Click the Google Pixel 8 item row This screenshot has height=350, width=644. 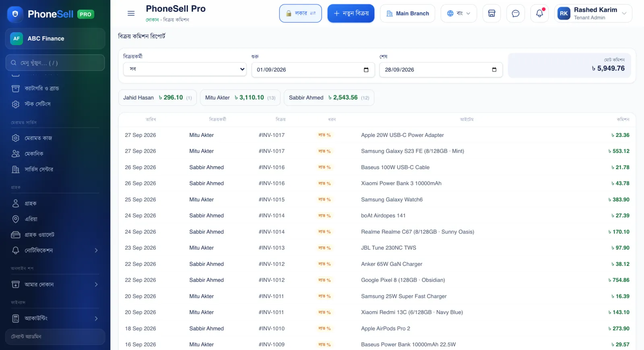tap(377, 280)
